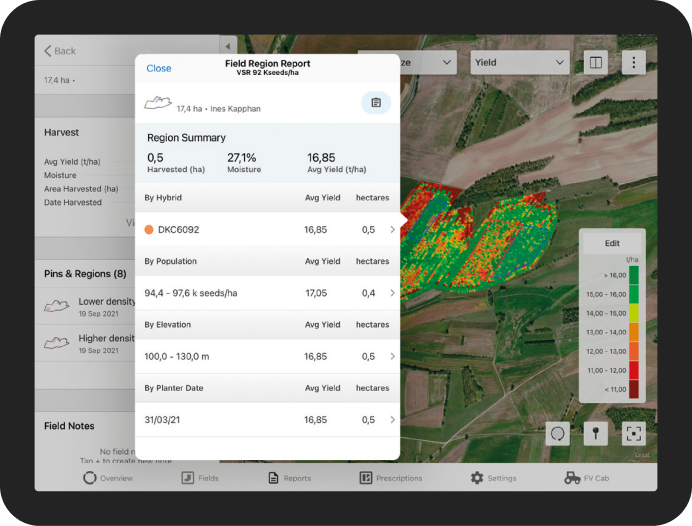Collapse the left side panel arrow

227,47
